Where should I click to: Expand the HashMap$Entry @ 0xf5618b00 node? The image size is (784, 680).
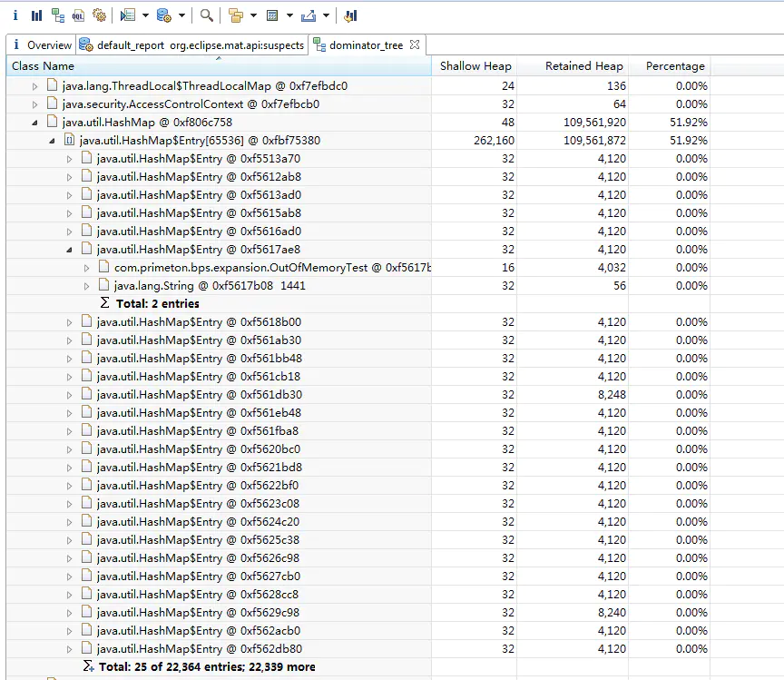(x=72, y=321)
